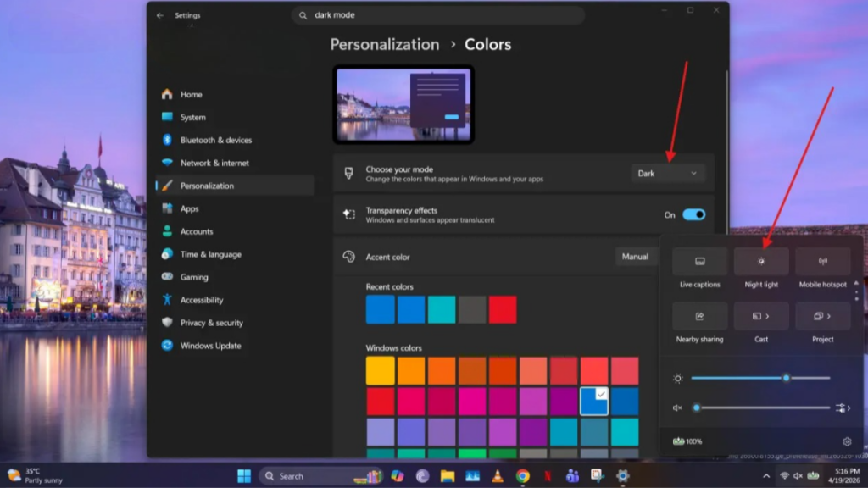Expand the Cast options
The width and height of the screenshot is (868, 488).
(761, 316)
